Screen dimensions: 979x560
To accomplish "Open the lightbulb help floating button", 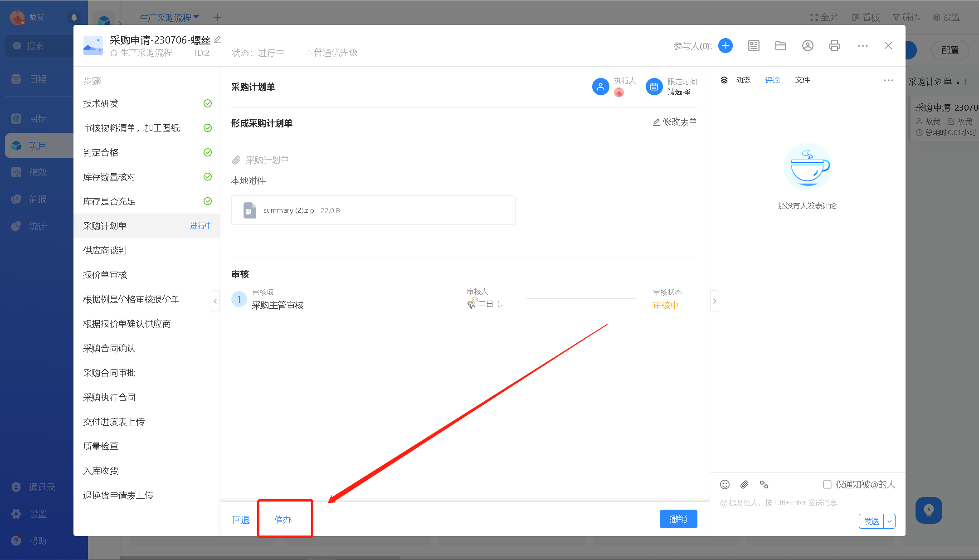I will (929, 511).
